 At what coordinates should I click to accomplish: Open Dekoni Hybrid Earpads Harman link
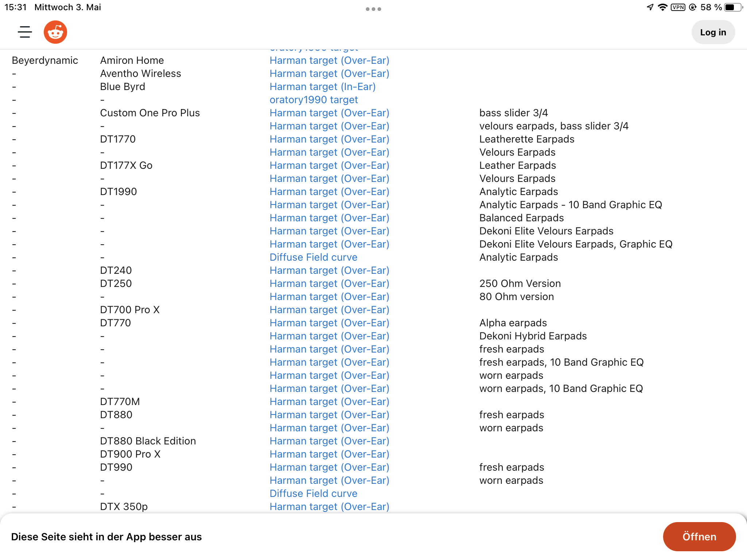[x=329, y=336]
